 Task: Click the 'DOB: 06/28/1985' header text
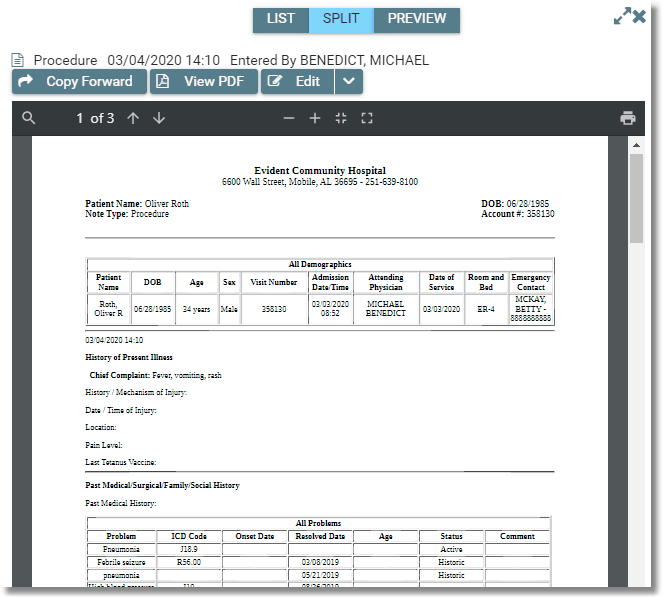(515, 204)
